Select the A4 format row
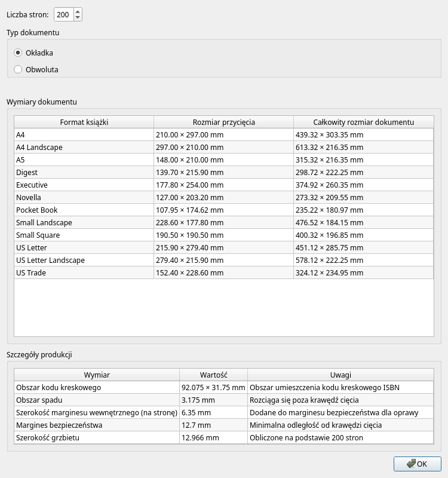448x478 pixels. pyautogui.click(x=84, y=134)
